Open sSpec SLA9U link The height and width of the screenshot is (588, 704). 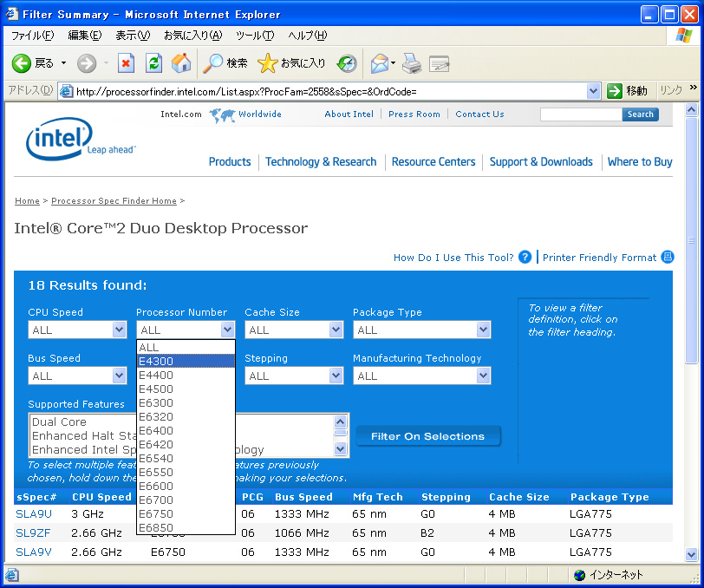[x=34, y=514]
